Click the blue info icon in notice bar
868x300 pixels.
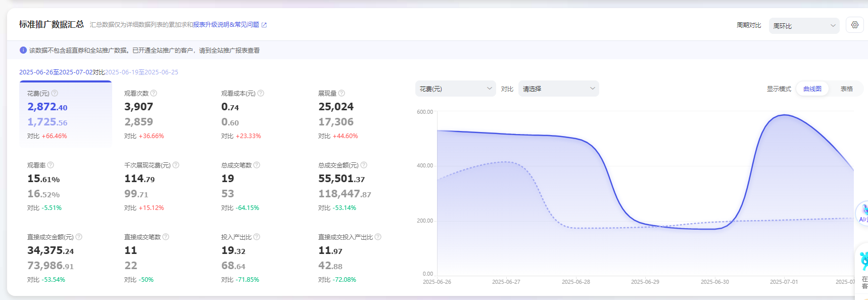point(23,50)
